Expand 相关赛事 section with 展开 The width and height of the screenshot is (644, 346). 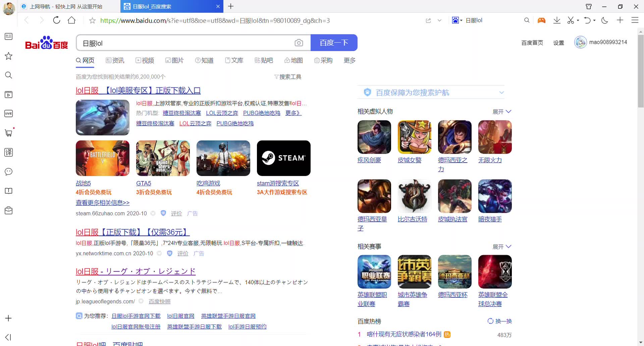pos(502,247)
